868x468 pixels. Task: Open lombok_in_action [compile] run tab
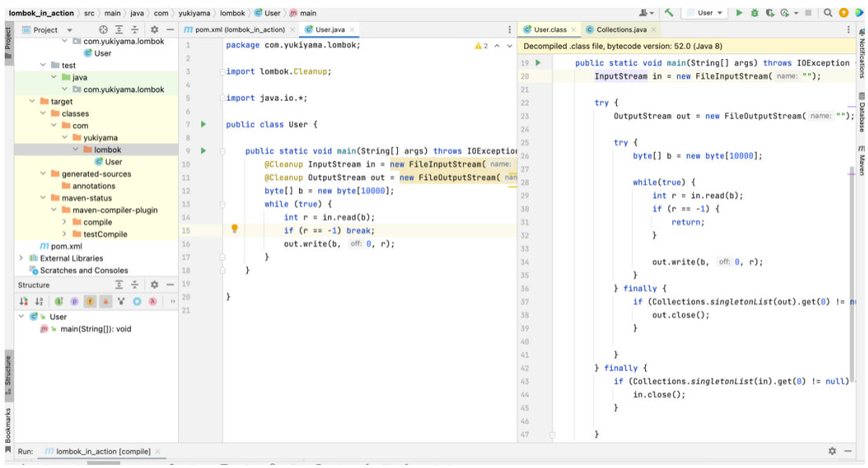(x=102, y=452)
